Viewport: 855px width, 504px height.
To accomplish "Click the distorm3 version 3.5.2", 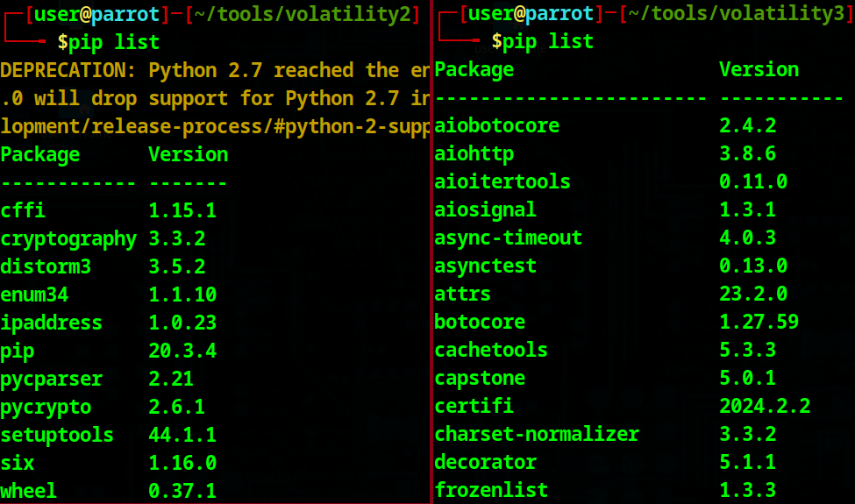I will click(177, 266).
